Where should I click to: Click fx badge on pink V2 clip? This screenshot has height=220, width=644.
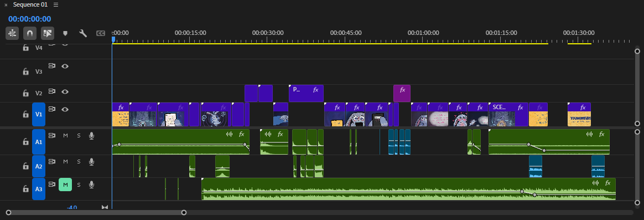point(403,90)
